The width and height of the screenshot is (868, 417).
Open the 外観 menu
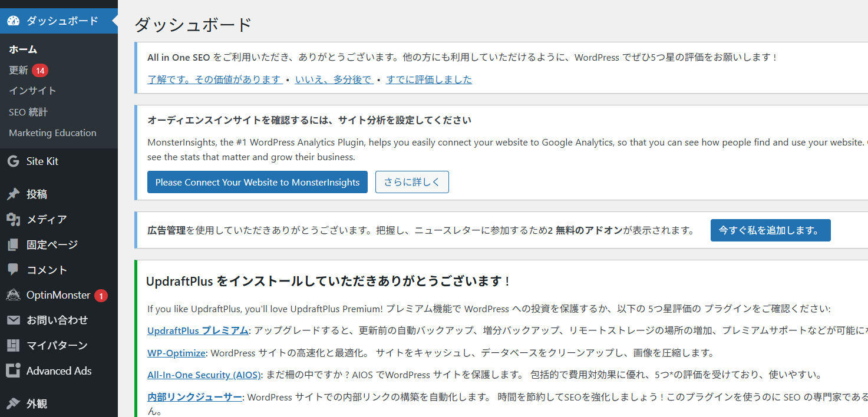[59, 404]
